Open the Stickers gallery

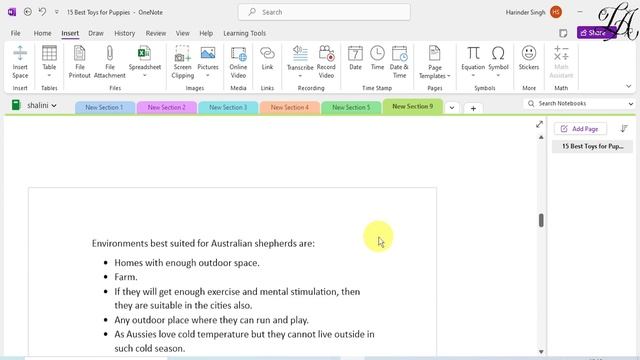tap(529, 58)
